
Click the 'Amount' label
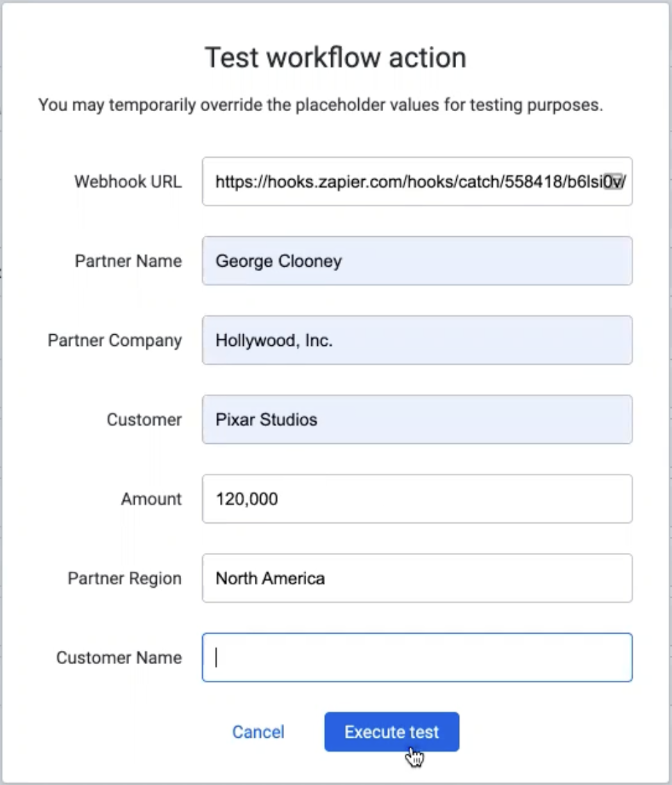point(151,499)
